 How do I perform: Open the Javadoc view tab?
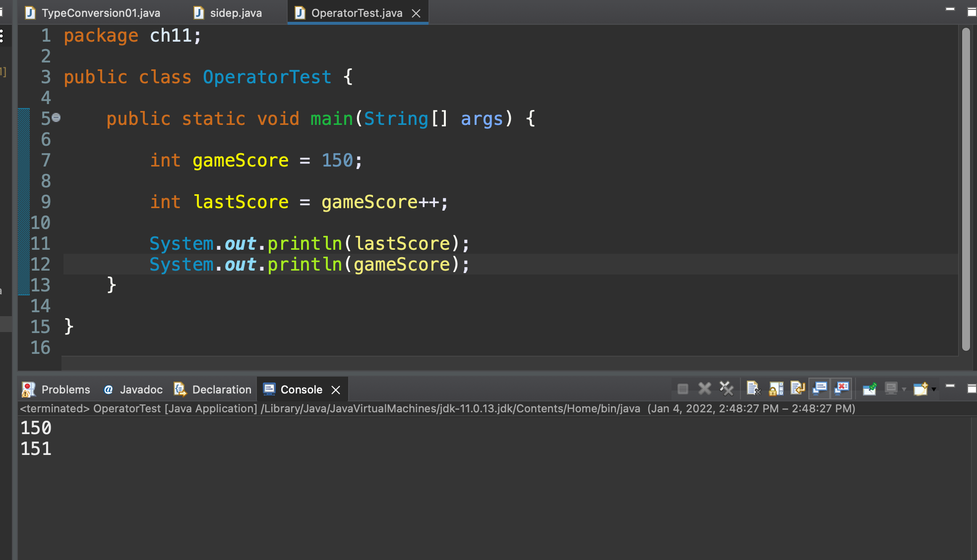[x=141, y=390]
